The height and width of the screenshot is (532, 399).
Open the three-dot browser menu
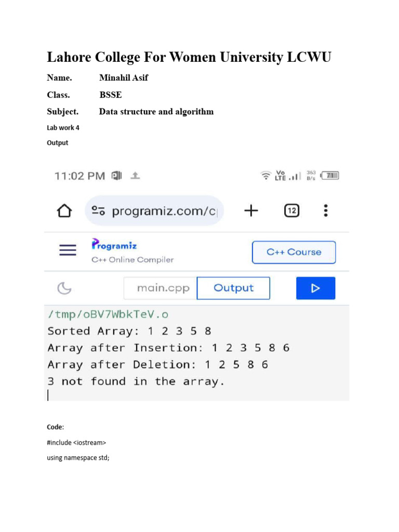coord(325,210)
